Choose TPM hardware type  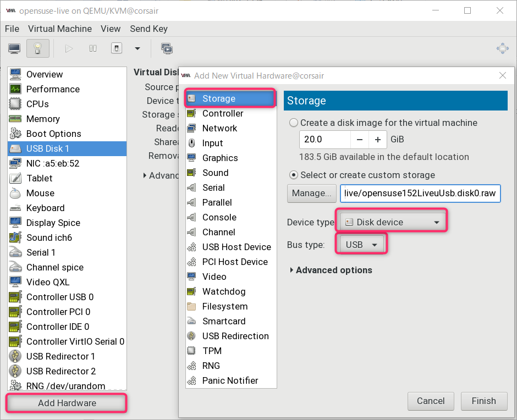(231, 350)
